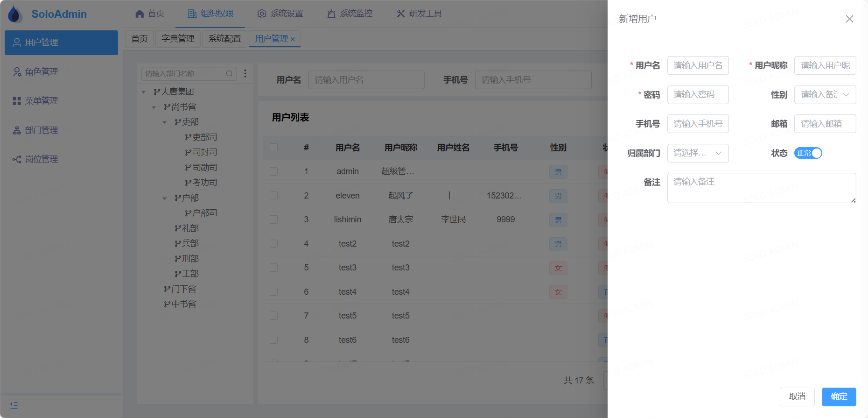
Task: Click the 密码 input field
Action: click(x=698, y=95)
